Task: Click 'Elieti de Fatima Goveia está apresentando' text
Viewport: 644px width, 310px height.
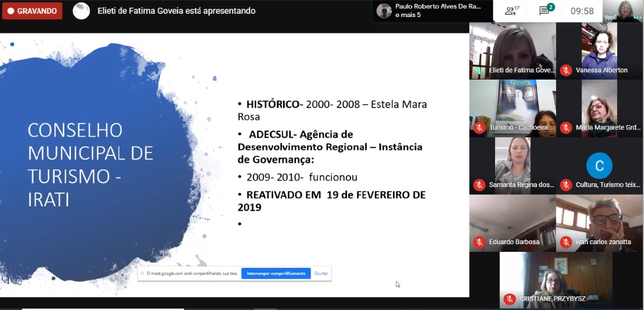Action: tap(176, 11)
